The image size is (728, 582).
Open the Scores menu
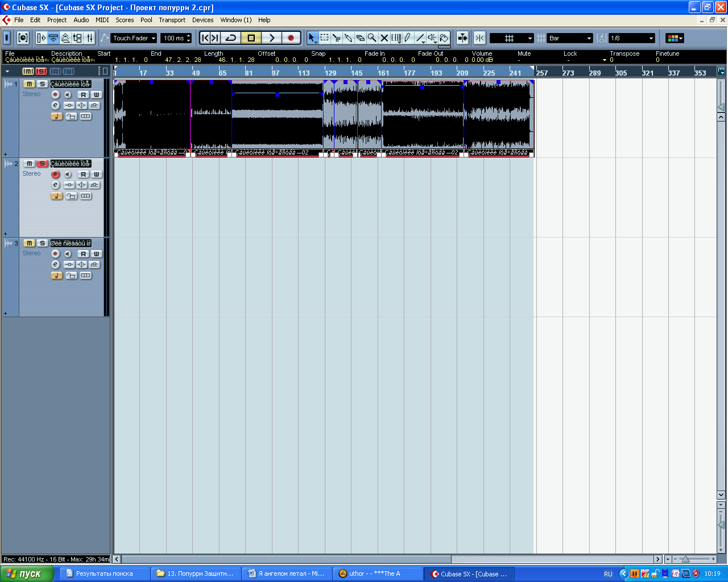[x=125, y=20]
